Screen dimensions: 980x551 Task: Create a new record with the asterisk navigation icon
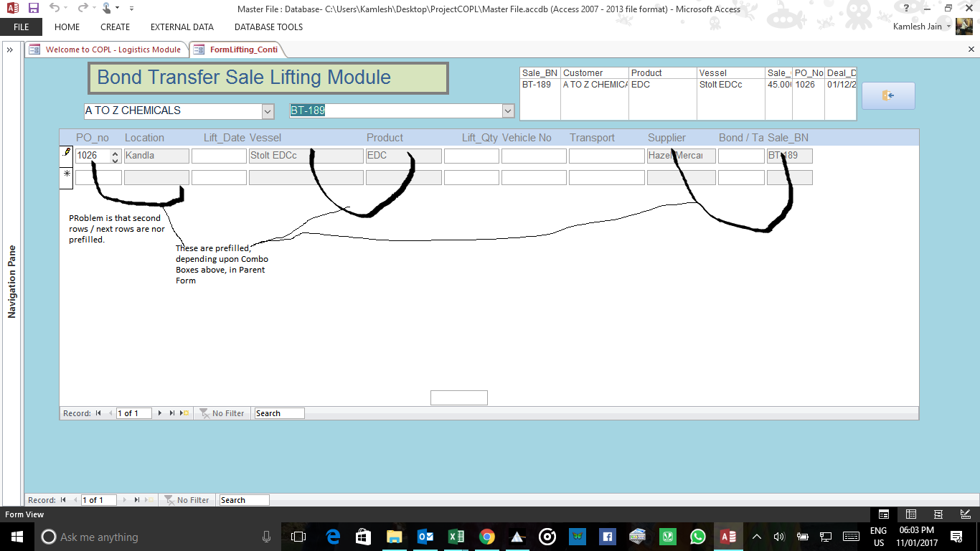pyautogui.click(x=184, y=413)
